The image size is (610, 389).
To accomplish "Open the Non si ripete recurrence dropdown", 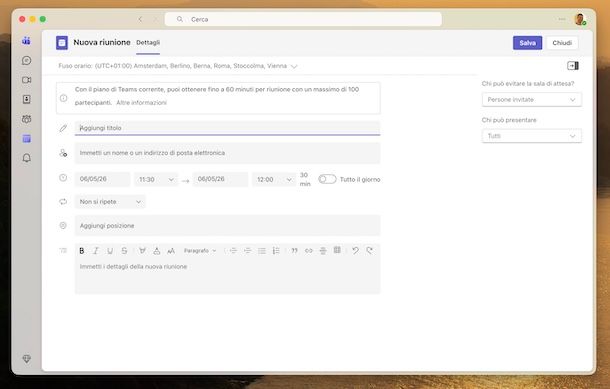I will 110,202.
